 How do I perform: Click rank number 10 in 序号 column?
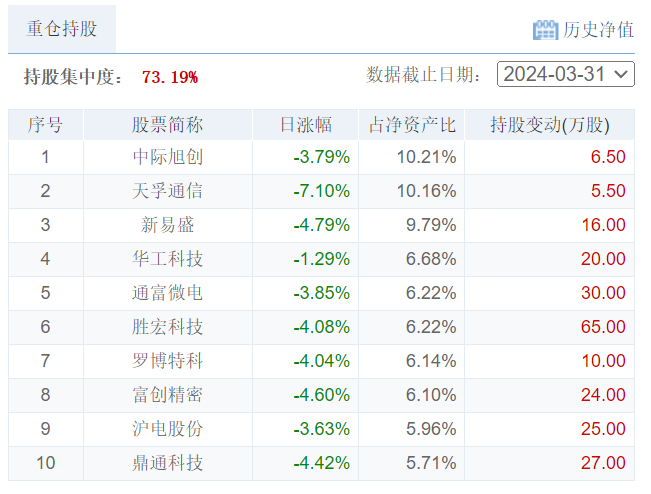point(46,463)
